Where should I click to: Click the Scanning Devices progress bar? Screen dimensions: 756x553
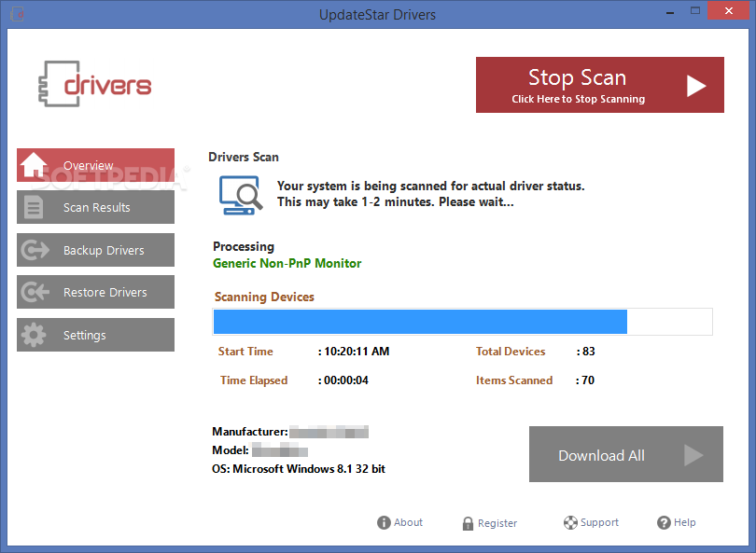point(462,322)
